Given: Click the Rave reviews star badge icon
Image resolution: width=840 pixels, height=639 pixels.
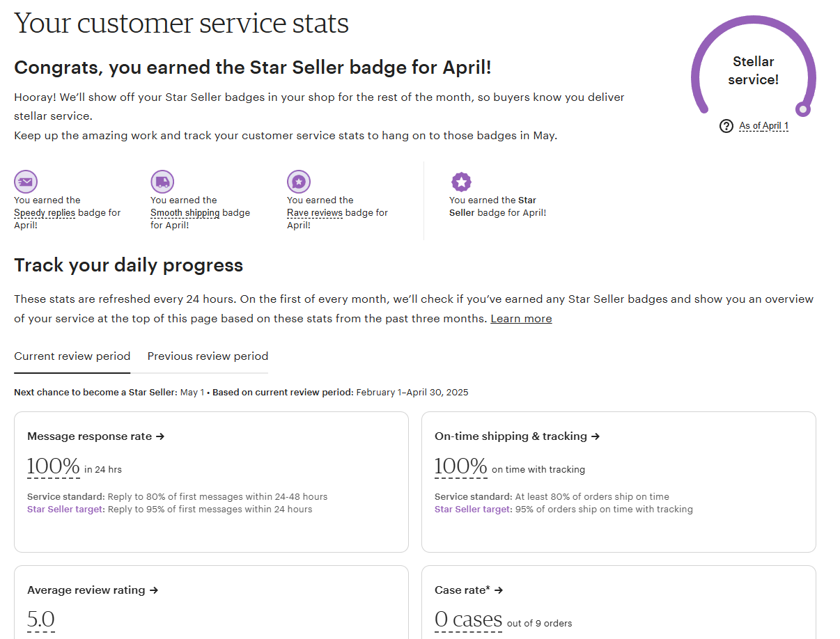Looking at the screenshot, I should (299, 182).
